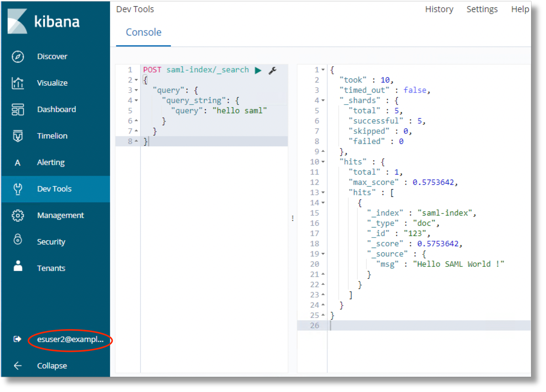
Task: Click the logout icon
Action: pyautogui.click(x=17, y=339)
